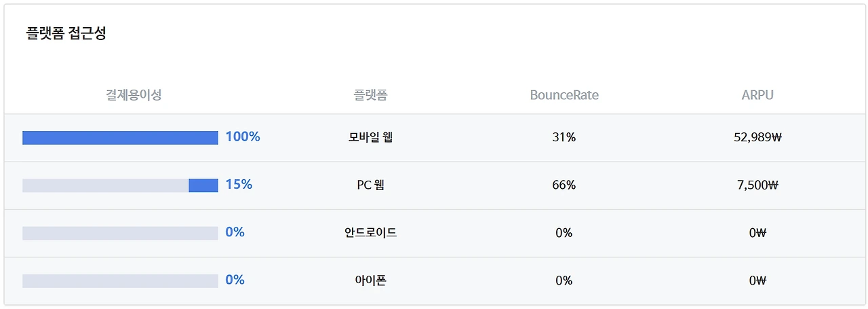Click the empty progress bar for 아이폰
Image resolution: width=868 pixels, height=309 pixels.
(120, 280)
